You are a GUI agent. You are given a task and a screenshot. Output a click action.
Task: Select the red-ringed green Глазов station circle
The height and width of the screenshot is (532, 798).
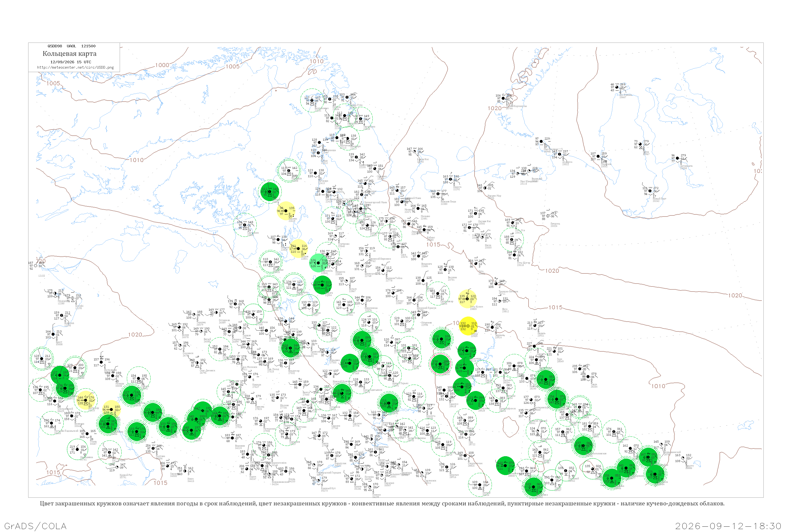pos(440,364)
